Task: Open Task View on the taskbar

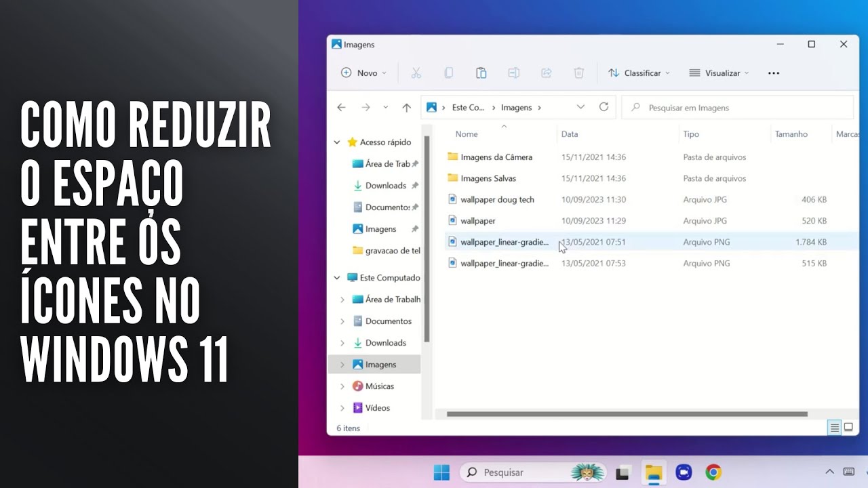Action: coord(623,472)
